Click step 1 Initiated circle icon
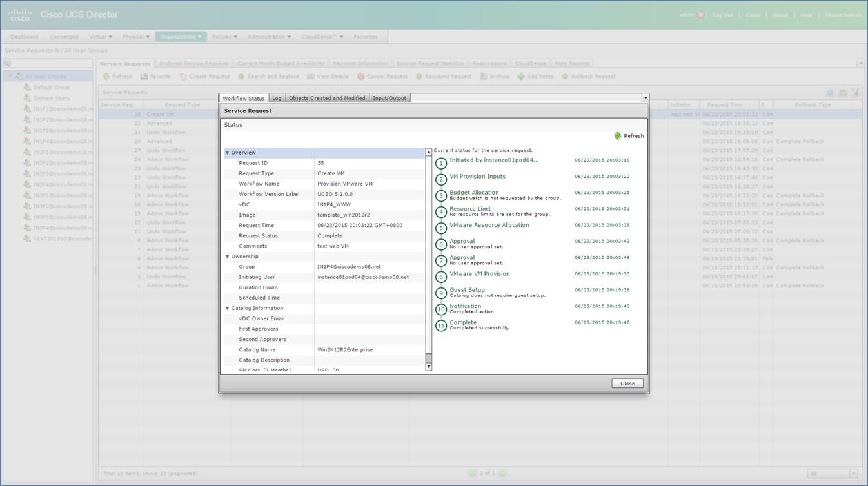Screen dimensions: 868x486 coord(441,163)
